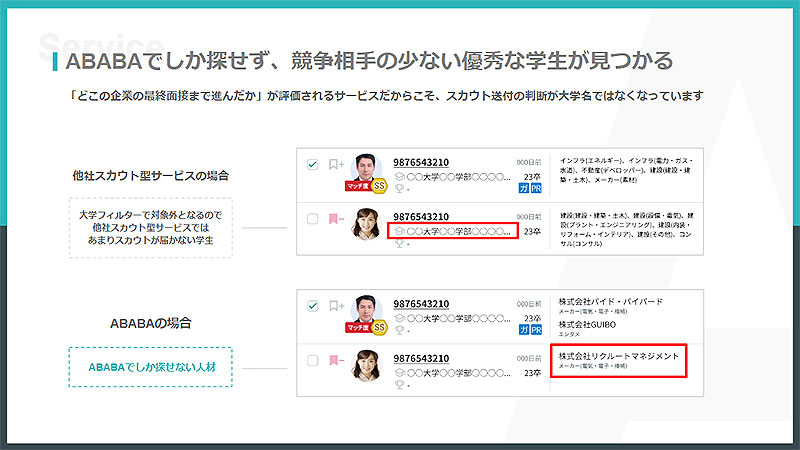
Task: Check the female student's checkbox in the ABABA panel
Action: pyautogui.click(x=313, y=359)
